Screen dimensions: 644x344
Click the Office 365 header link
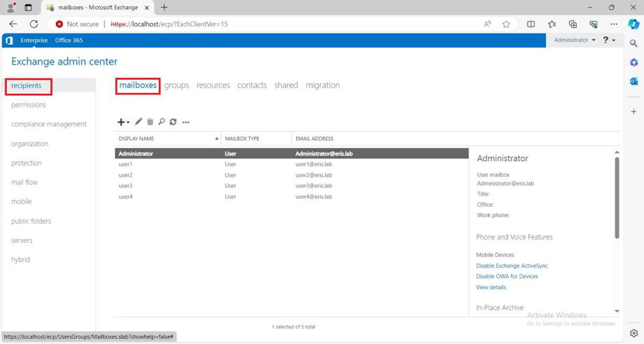[69, 41]
